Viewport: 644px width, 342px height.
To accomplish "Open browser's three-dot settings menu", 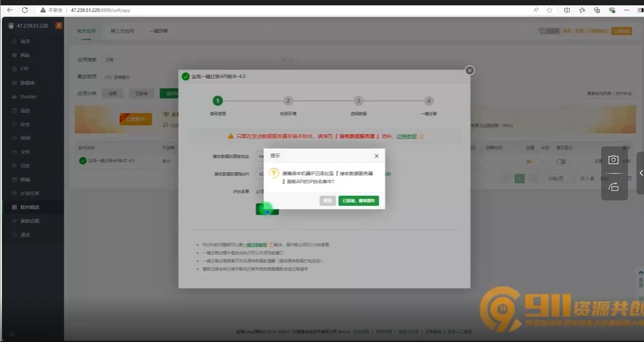I will point(626,10).
